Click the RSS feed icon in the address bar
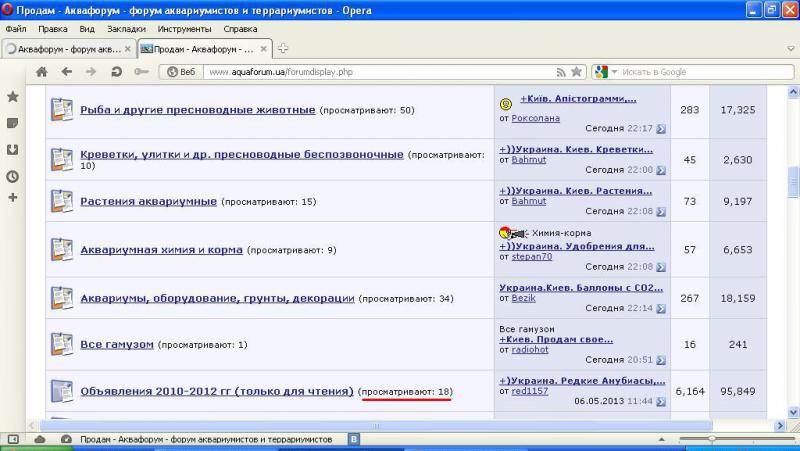The image size is (800, 451). [560, 72]
